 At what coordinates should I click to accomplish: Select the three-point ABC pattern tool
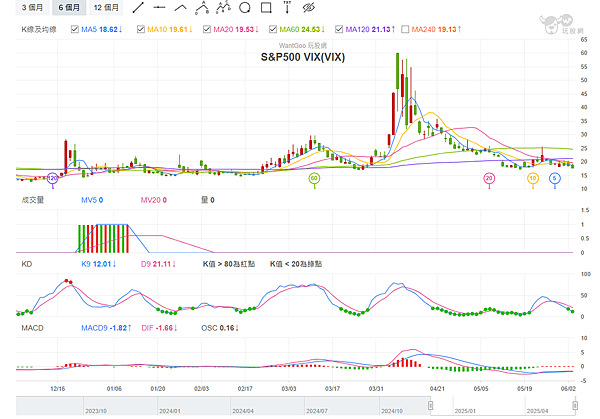tap(202, 7)
